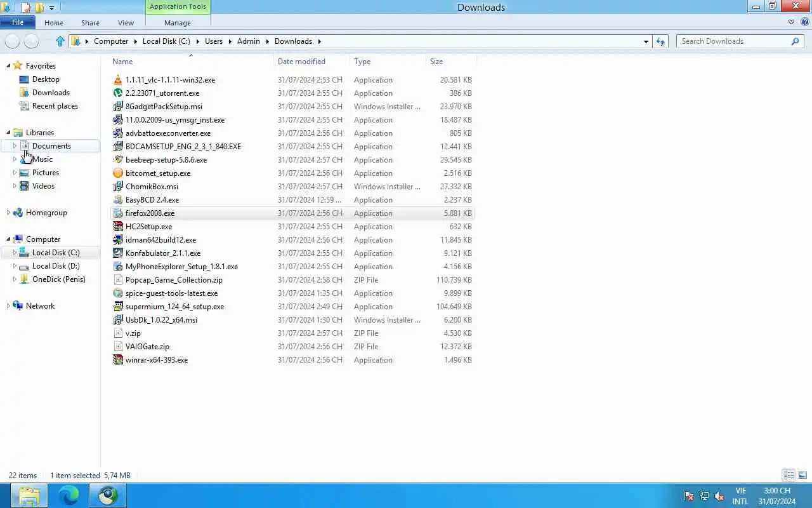Click Local Disk (C:) in the breadcrumb

point(166,41)
